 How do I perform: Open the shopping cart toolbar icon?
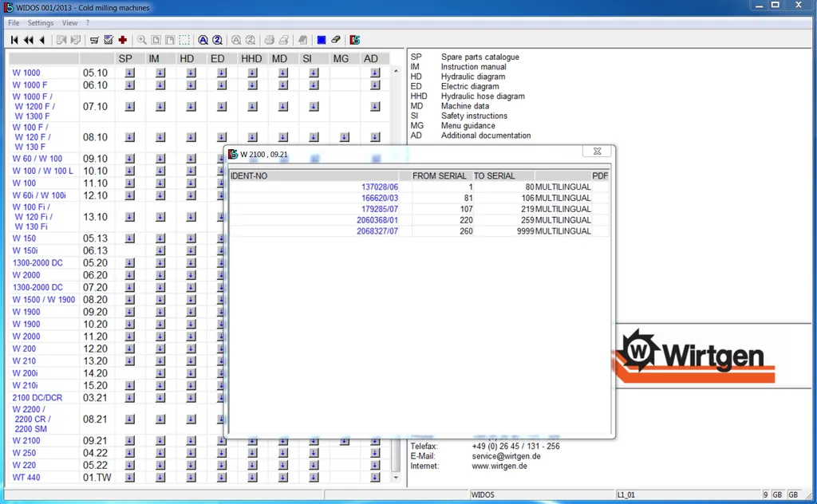pyautogui.click(x=94, y=40)
